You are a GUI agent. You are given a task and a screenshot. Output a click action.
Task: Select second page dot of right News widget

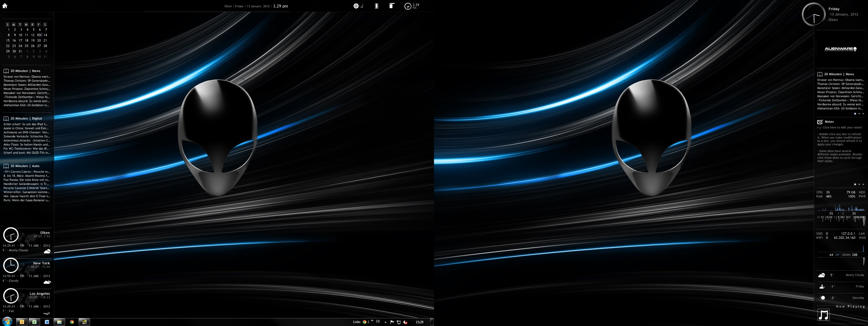pos(859,114)
